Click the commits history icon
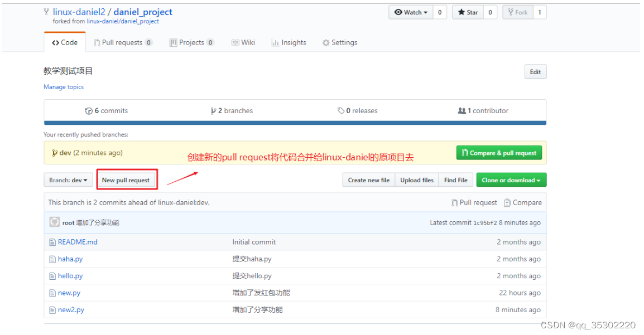644x335 pixels. [x=89, y=111]
